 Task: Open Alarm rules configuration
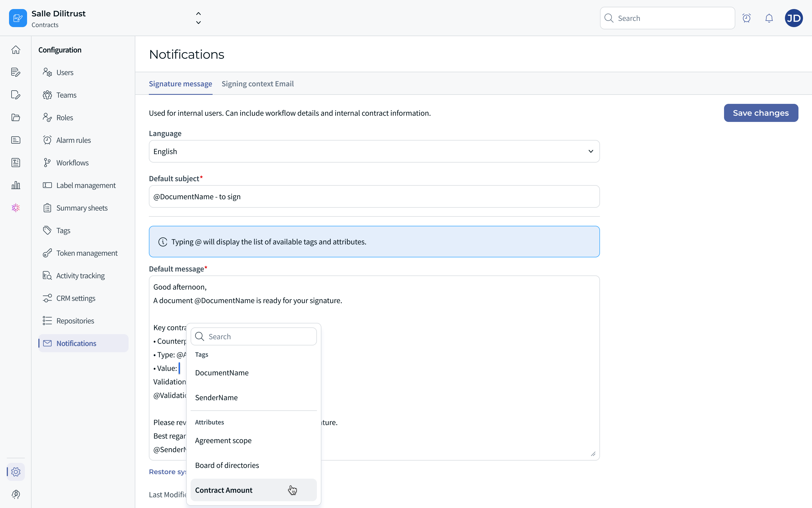pos(83,140)
